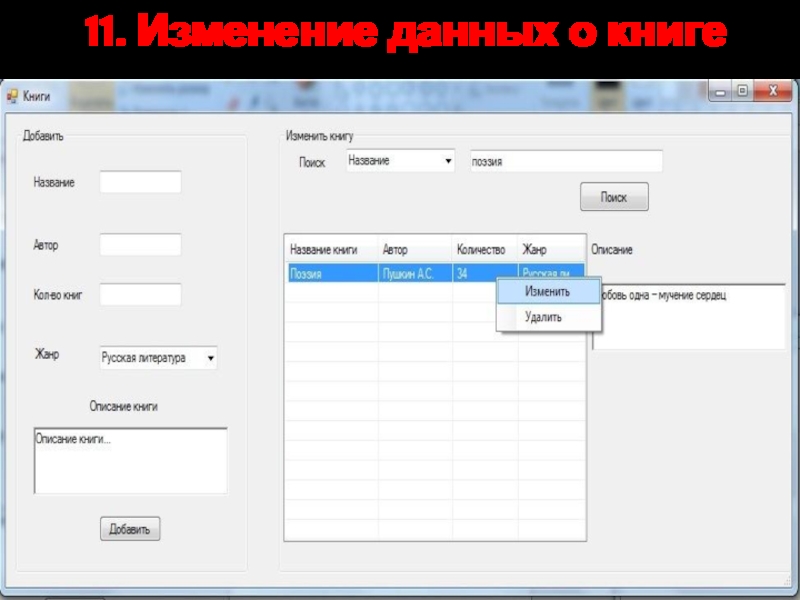Click the Автор column header
This screenshot has width=800, height=600.
coord(414,250)
